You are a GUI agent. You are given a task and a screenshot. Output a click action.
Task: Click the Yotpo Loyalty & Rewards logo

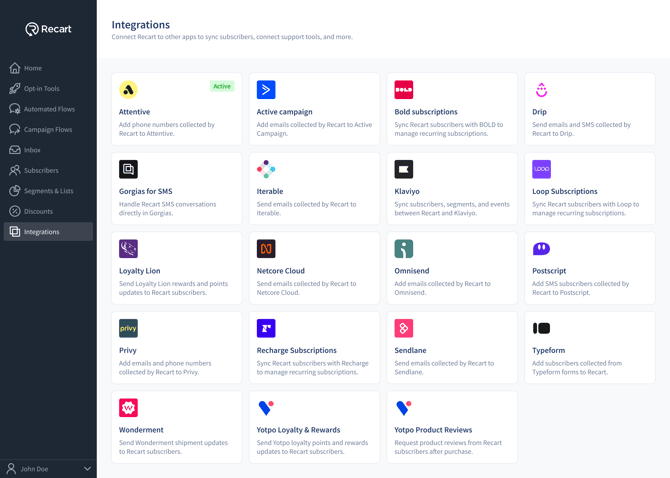pos(266,408)
